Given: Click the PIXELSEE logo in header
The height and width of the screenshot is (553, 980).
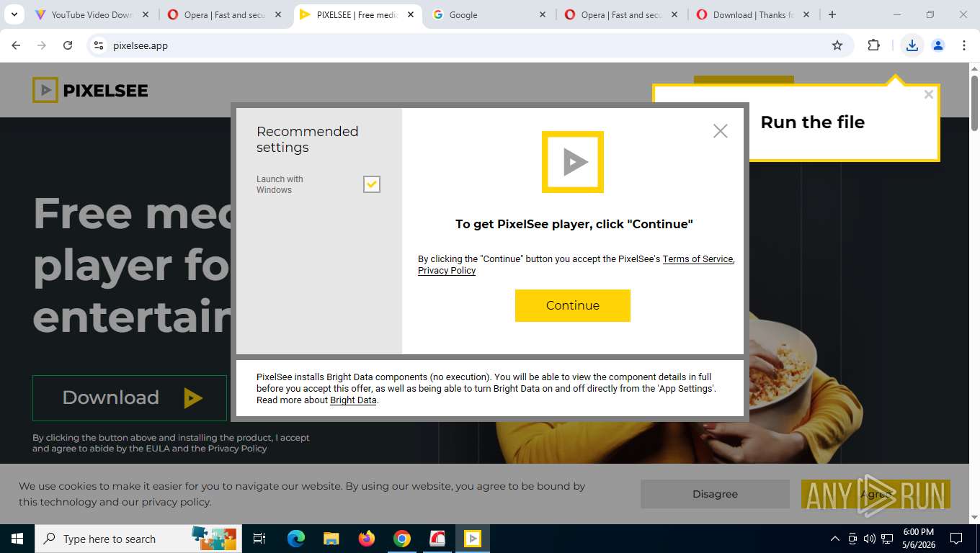Looking at the screenshot, I should pyautogui.click(x=90, y=90).
